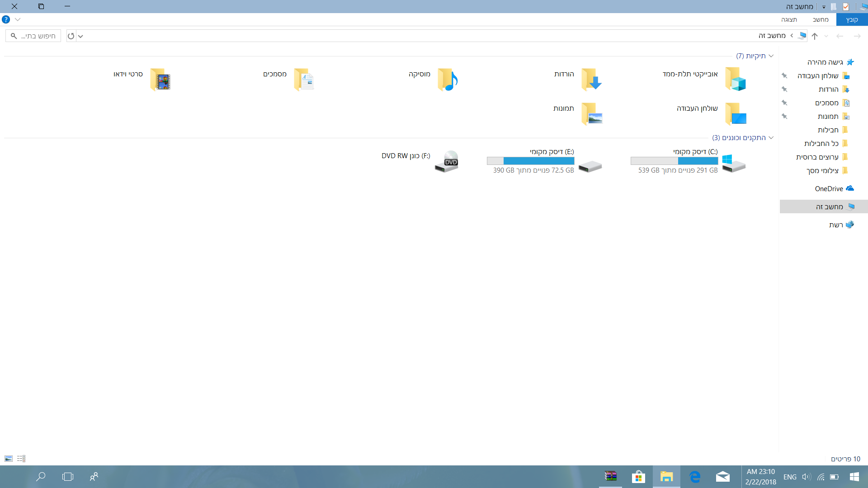Open the קובץ ribbon tab
Screen dimensions: 868x488
point(852,19)
